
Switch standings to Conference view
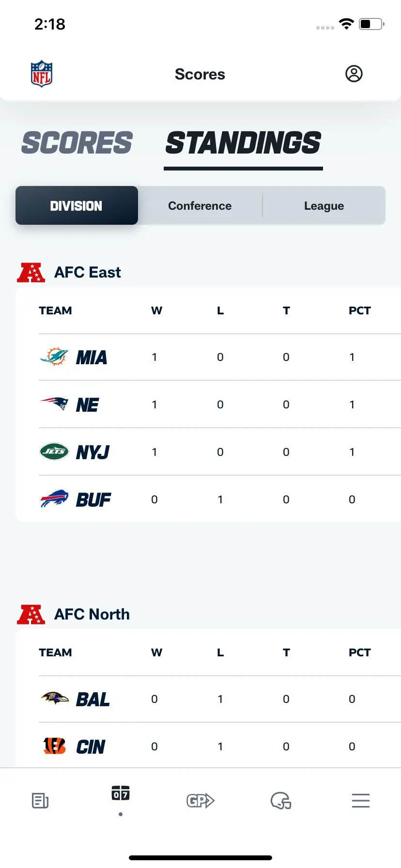click(200, 205)
